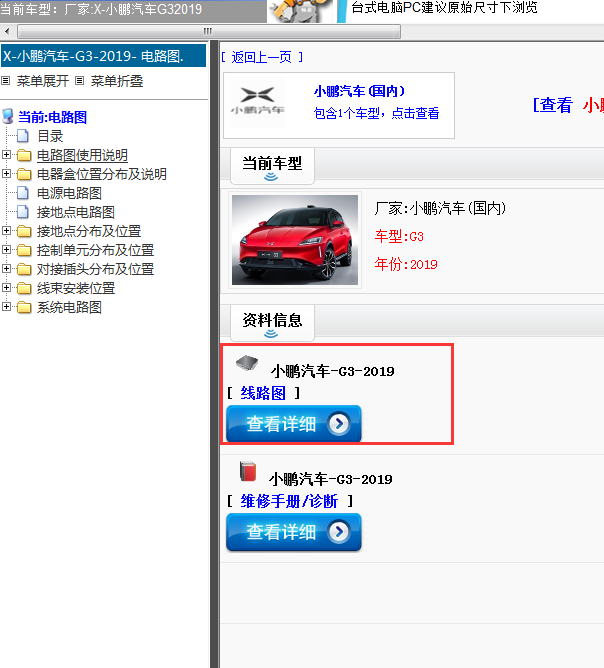Click the mascot image in top bar

(300, 11)
